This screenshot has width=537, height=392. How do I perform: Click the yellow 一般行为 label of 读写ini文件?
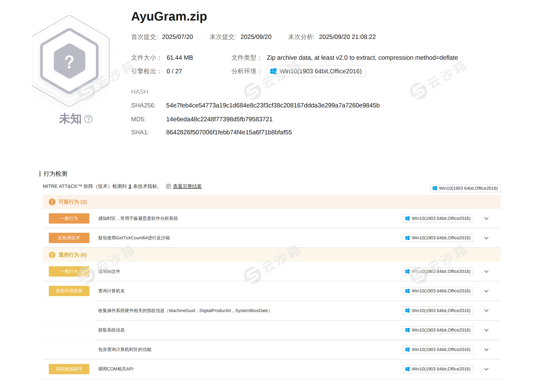[69, 271]
